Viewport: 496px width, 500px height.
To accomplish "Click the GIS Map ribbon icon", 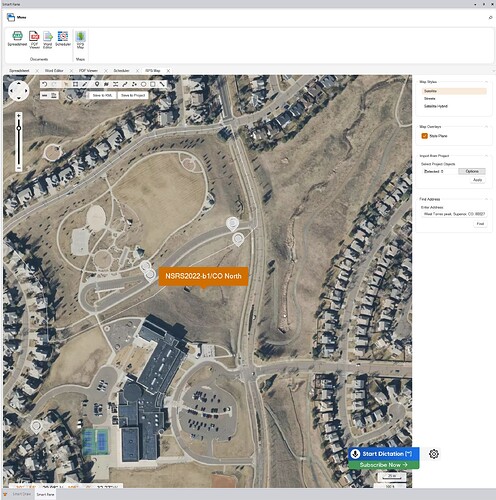I will point(80,39).
